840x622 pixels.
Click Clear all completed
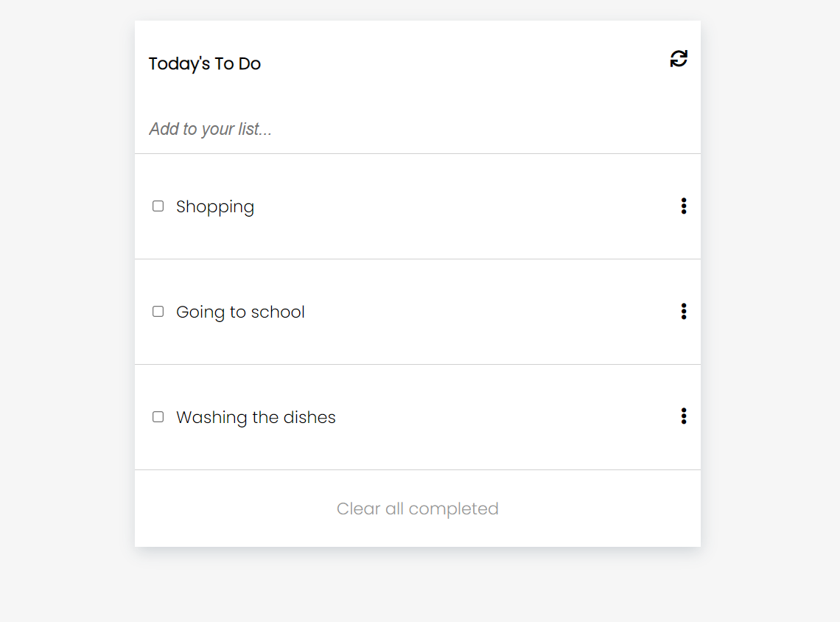[418, 509]
